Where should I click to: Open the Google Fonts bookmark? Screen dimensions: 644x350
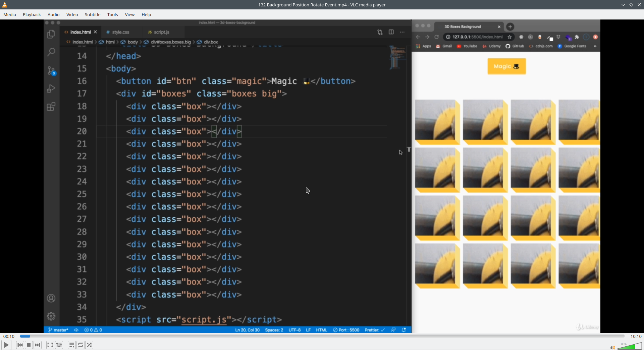[572, 46]
